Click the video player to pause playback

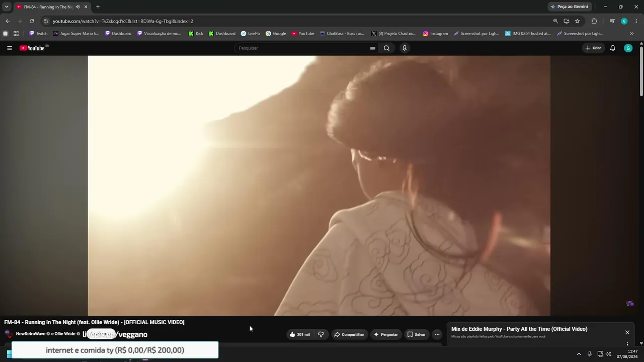(319, 186)
